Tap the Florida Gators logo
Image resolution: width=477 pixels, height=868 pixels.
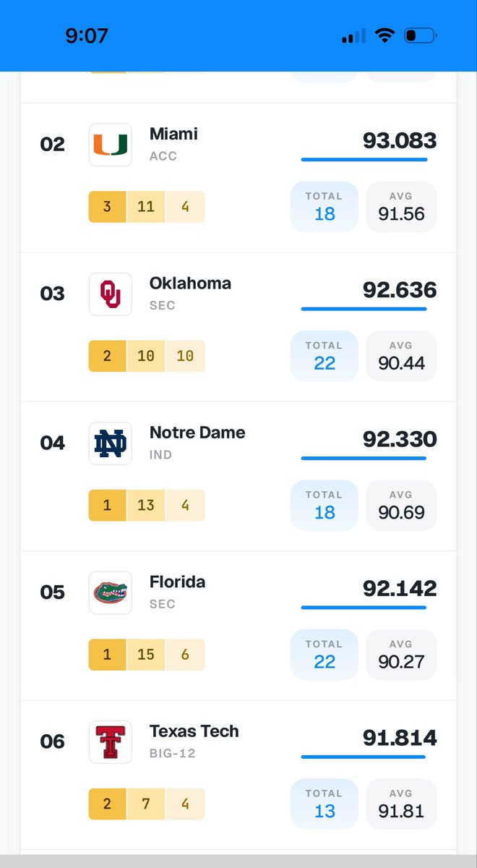point(111,593)
